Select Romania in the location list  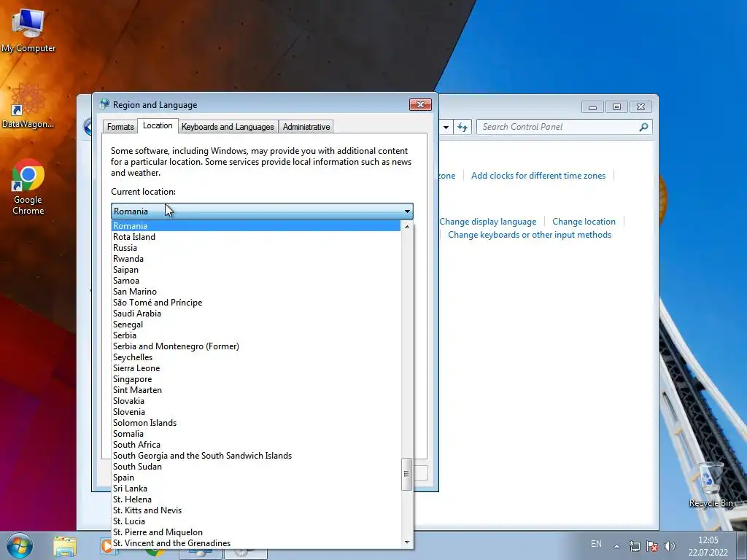coord(256,226)
